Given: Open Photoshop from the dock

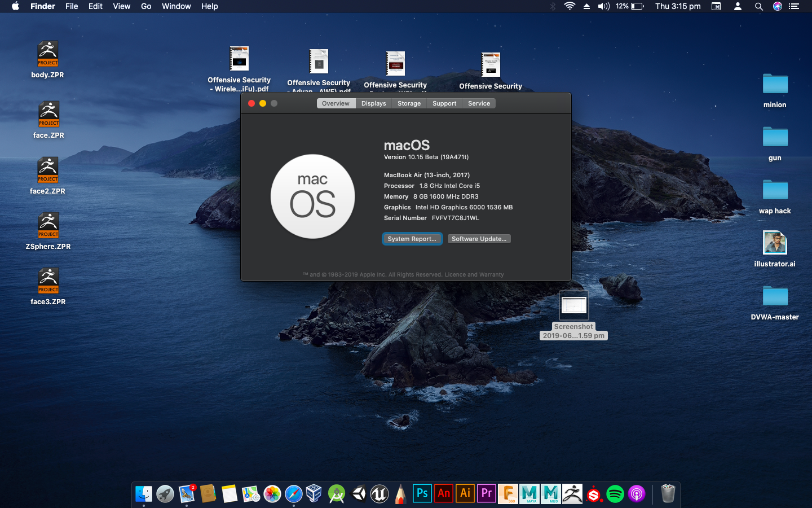Looking at the screenshot, I should (422, 494).
